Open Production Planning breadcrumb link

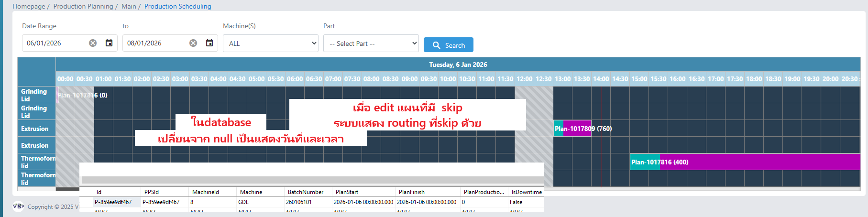[x=83, y=6]
